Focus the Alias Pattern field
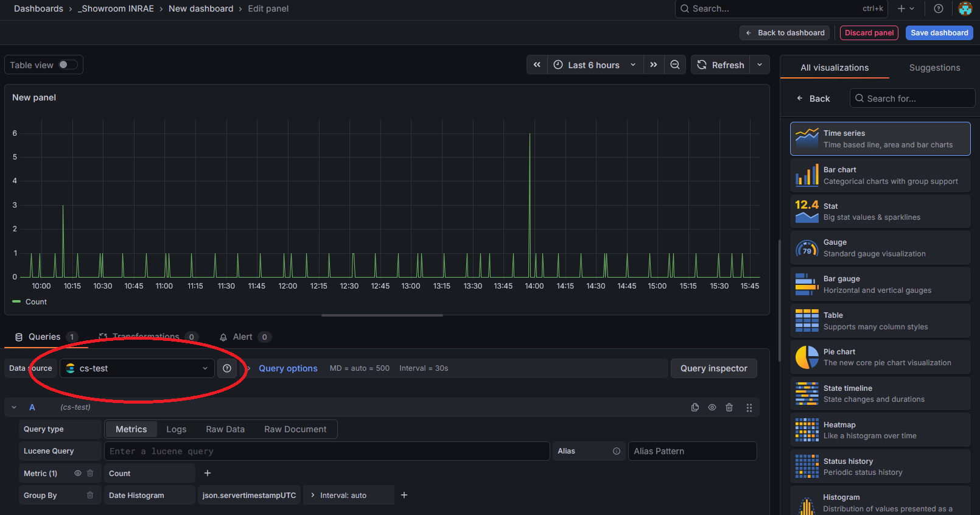 (x=693, y=451)
